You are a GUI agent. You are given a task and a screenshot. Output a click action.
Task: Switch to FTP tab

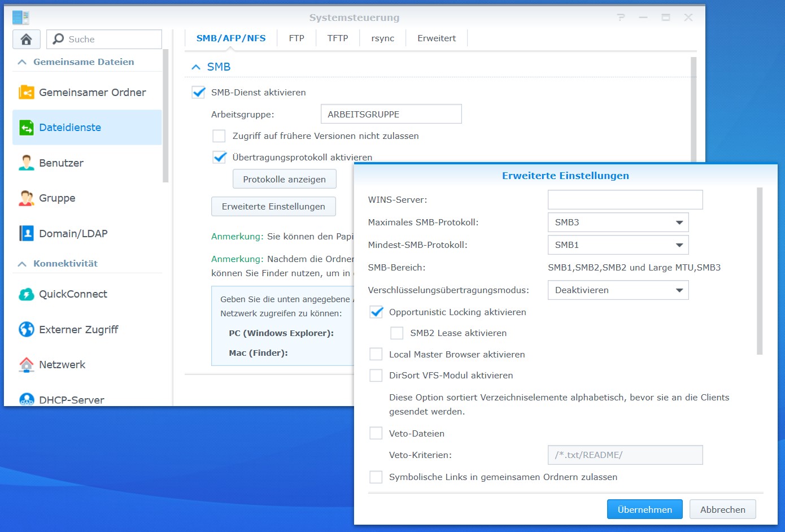click(x=296, y=38)
